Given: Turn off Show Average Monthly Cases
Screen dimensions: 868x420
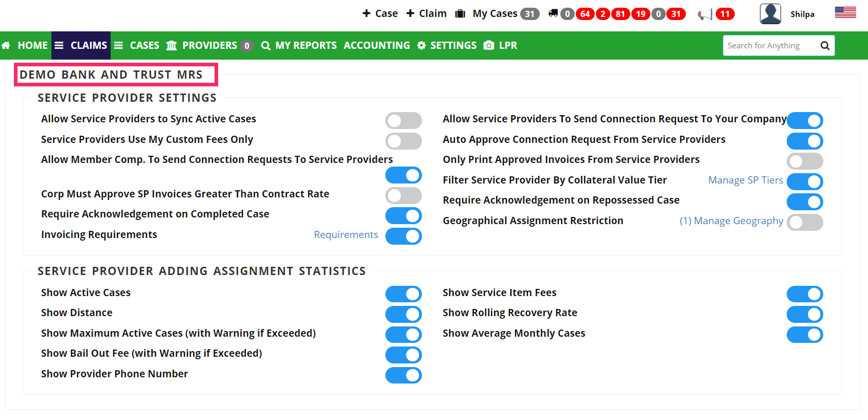Looking at the screenshot, I should pos(805,335).
